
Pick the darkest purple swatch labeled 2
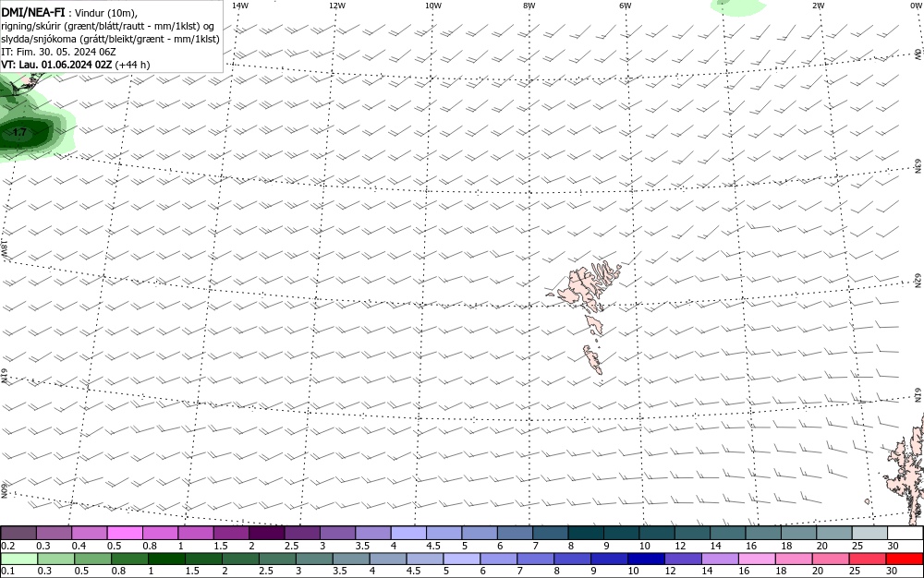point(266,534)
